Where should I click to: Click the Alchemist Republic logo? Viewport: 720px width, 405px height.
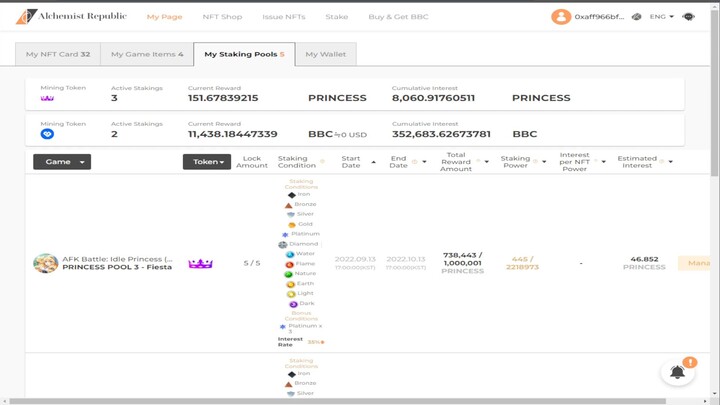coord(71,17)
